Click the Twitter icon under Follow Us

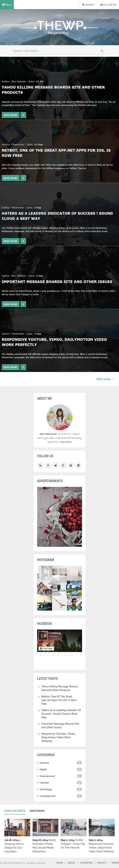point(56,465)
